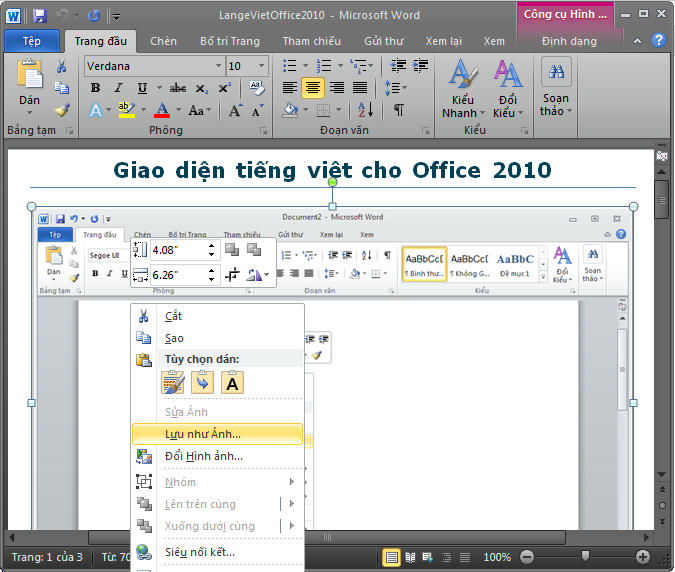Open the Customize Quick Access Toolbar dropdown
The height and width of the screenshot is (572, 675).
(116, 16)
